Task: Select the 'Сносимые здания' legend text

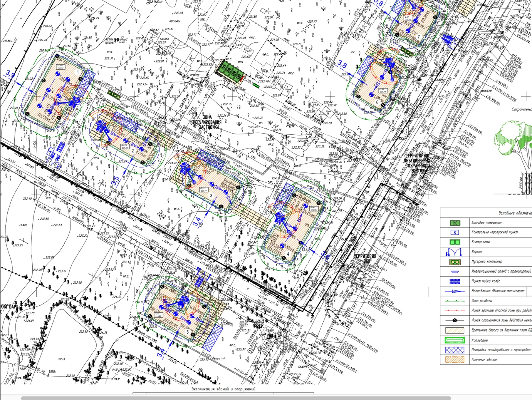Action: point(484,360)
